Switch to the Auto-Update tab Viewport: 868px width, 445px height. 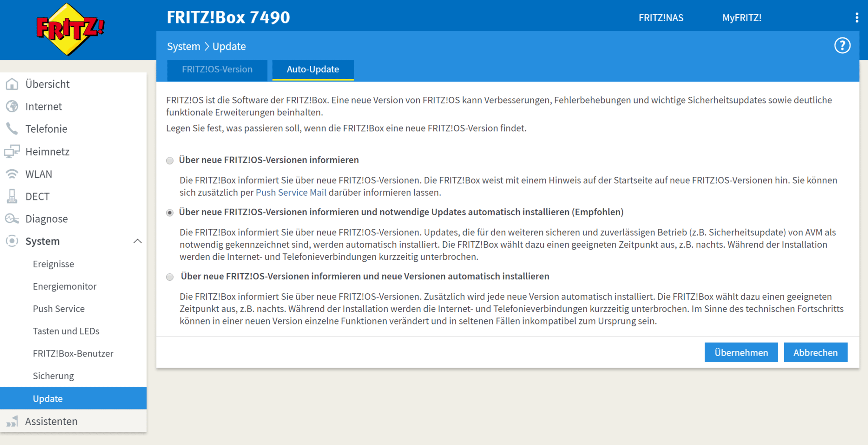313,69
